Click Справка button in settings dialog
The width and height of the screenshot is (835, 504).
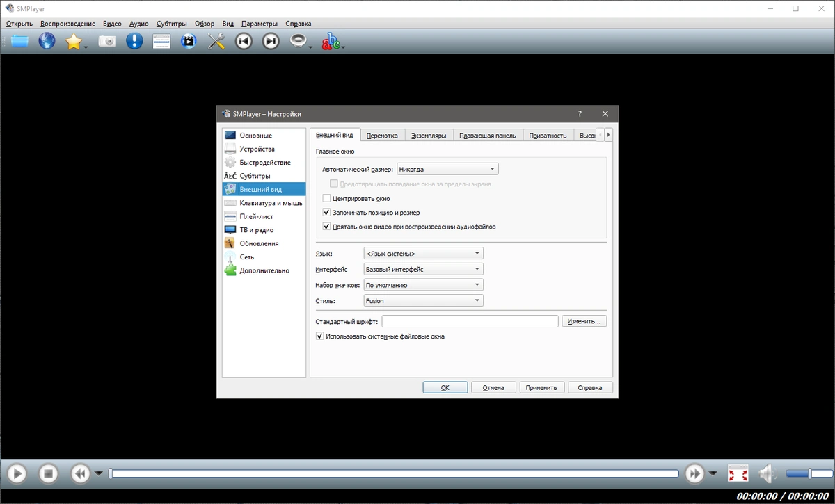pyautogui.click(x=590, y=387)
